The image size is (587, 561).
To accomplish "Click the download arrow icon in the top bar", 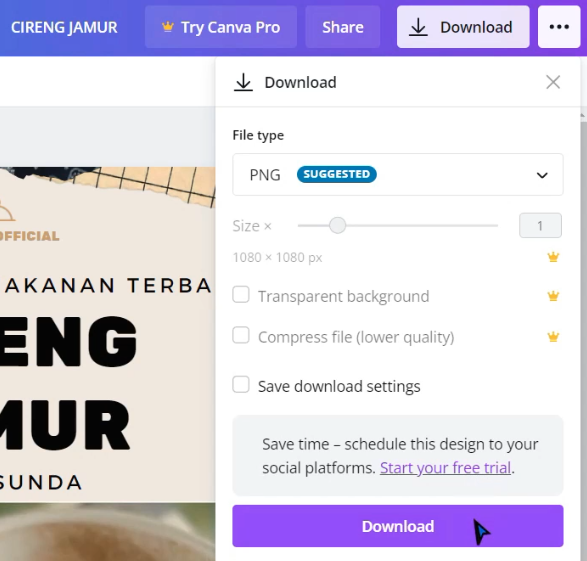I will tap(418, 27).
